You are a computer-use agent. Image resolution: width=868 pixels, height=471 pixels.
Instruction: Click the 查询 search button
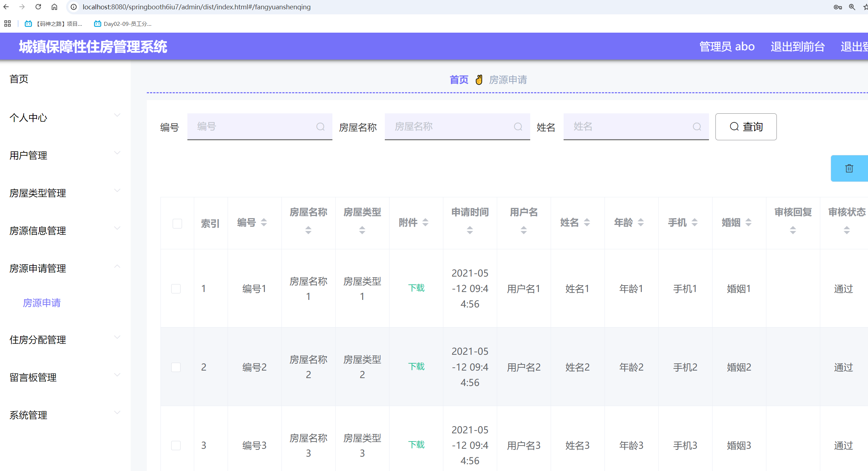point(746,127)
